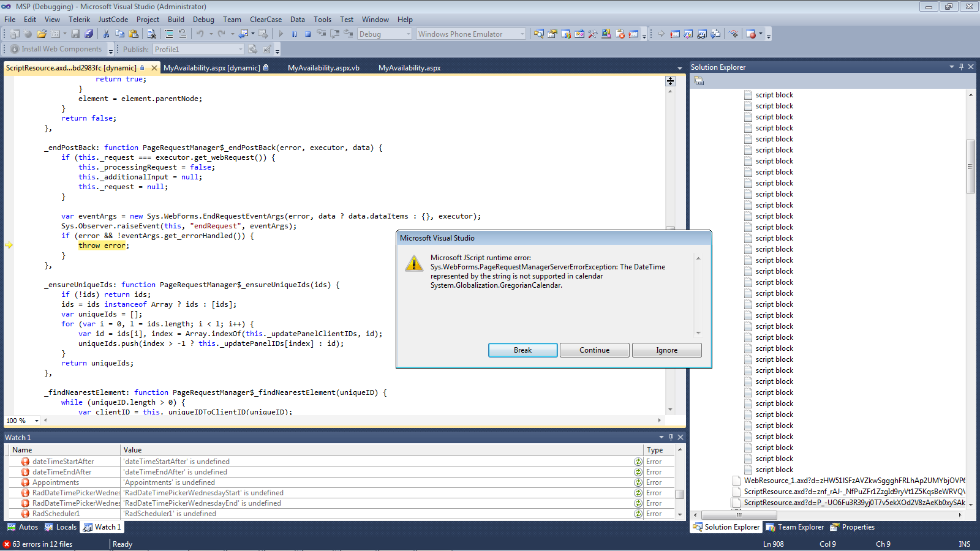Click the Save floppy disk icon

75,34
